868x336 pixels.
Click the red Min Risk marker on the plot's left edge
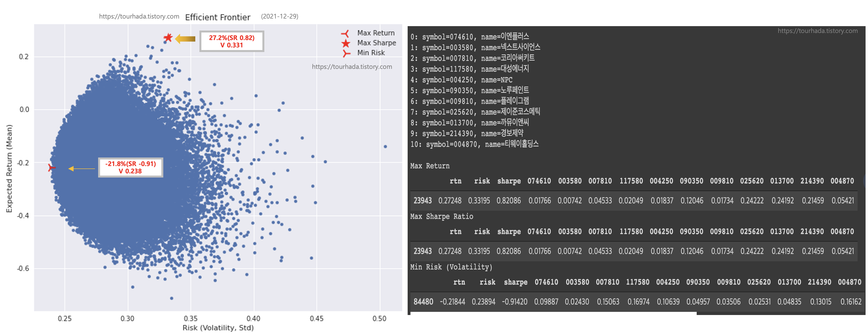point(51,168)
